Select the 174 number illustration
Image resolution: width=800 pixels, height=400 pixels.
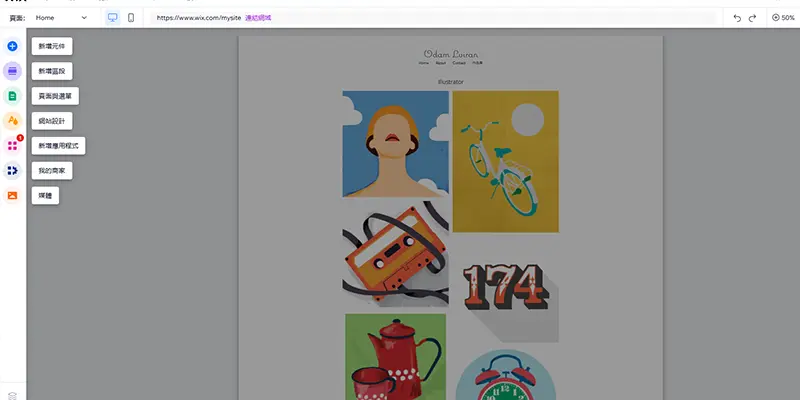pyautogui.click(x=506, y=289)
